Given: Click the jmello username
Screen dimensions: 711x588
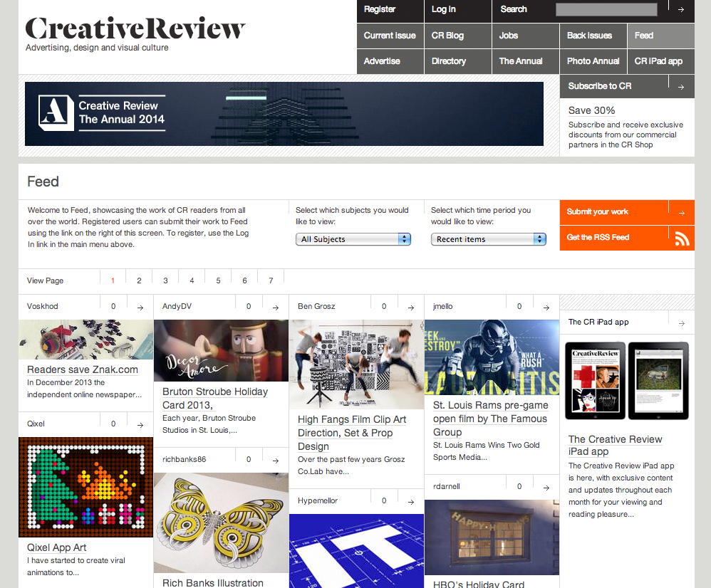Looking at the screenshot, I should (x=442, y=307).
